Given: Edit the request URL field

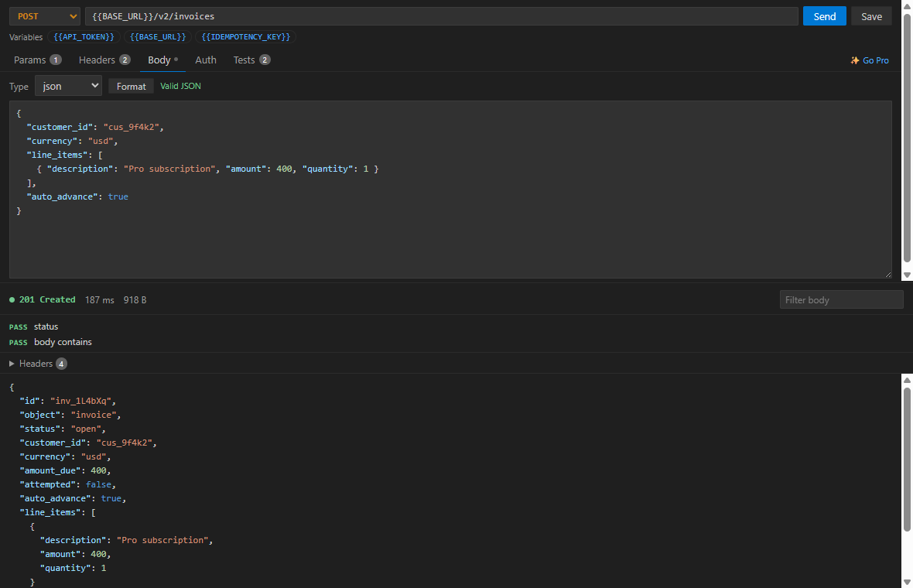Looking at the screenshot, I should pyautogui.click(x=441, y=16).
